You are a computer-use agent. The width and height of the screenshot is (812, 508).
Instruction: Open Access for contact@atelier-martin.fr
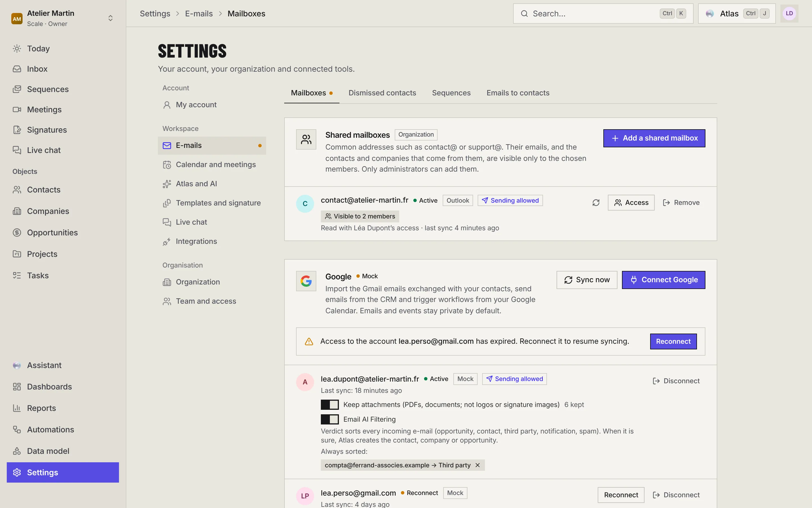tap(631, 203)
